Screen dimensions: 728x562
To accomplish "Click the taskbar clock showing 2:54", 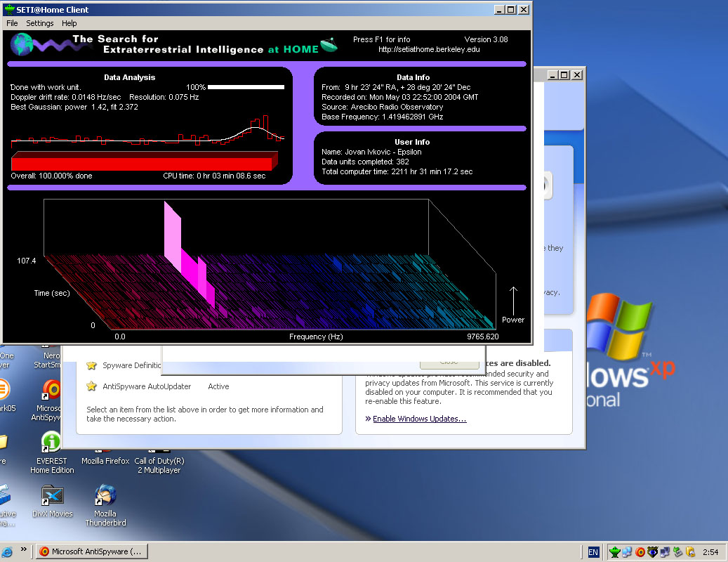I will (710, 552).
